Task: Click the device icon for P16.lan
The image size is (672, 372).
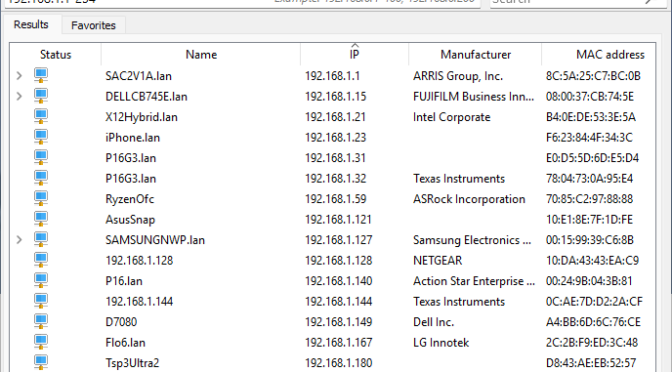Action: click(41, 281)
